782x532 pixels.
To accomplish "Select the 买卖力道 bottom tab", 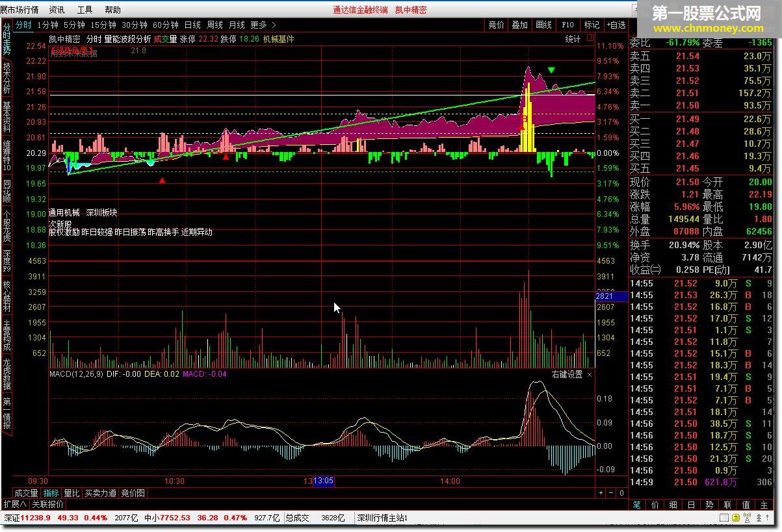I will [x=101, y=493].
